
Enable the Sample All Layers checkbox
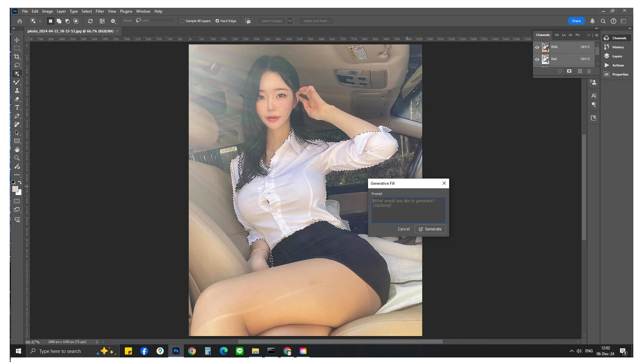(x=183, y=21)
